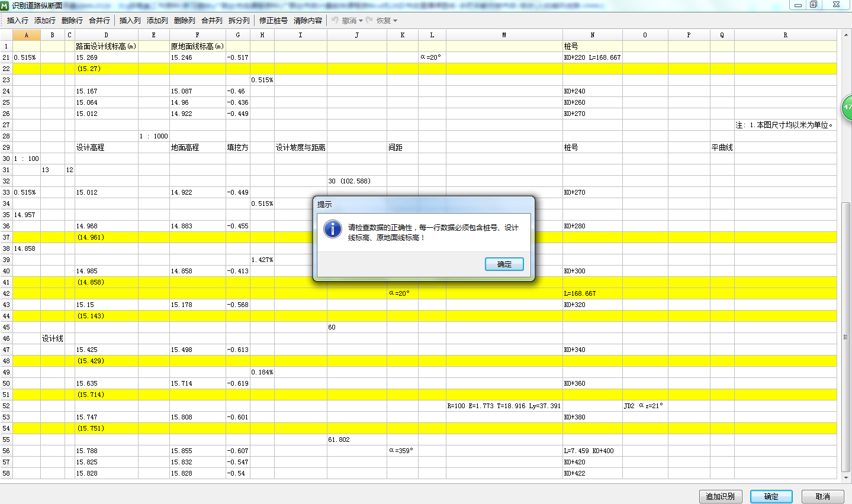Click the 添加行 toolbar button

coord(45,20)
